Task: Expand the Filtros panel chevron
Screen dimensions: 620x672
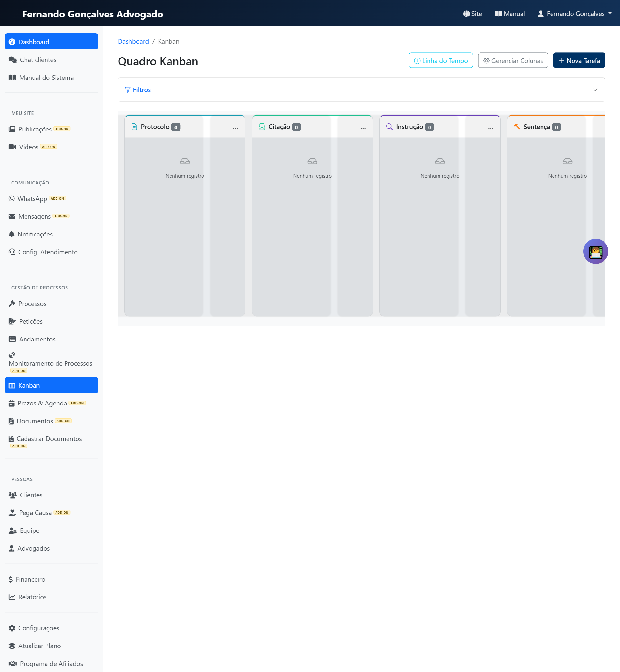Action: (x=595, y=89)
